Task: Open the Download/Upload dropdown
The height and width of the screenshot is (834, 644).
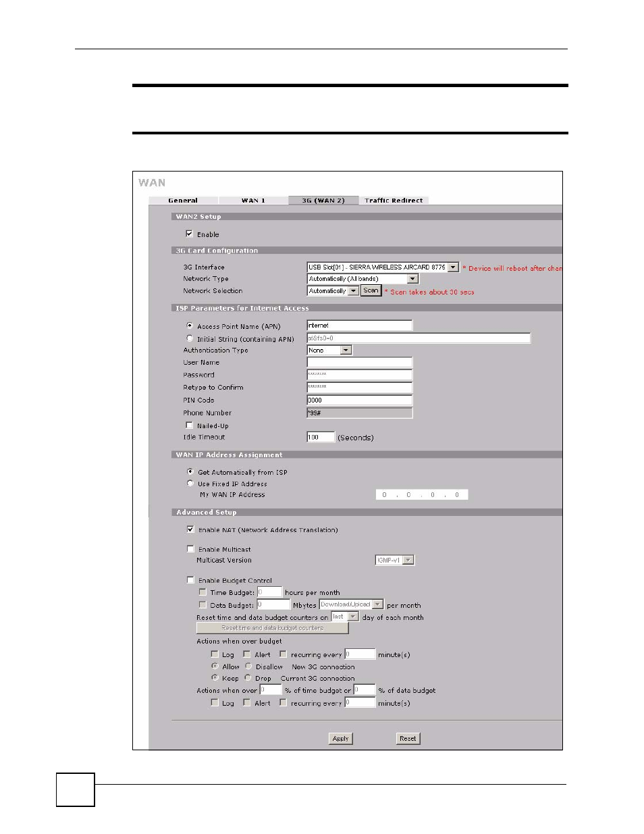Action: (351, 605)
